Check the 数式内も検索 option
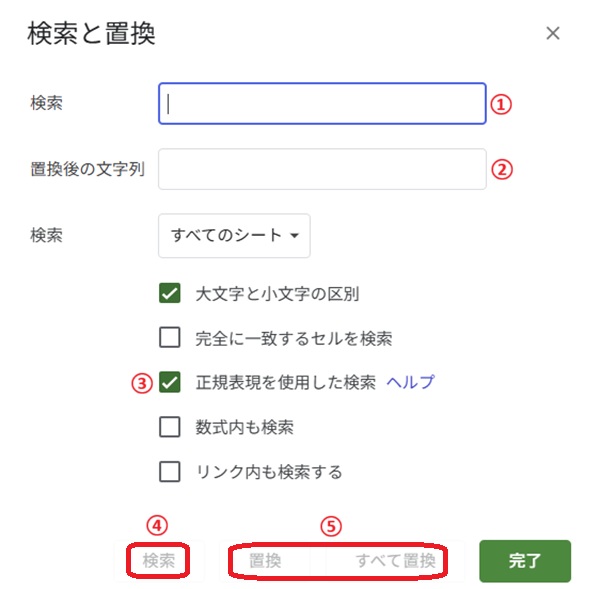This screenshot has width=600, height=589. [170, 427]
